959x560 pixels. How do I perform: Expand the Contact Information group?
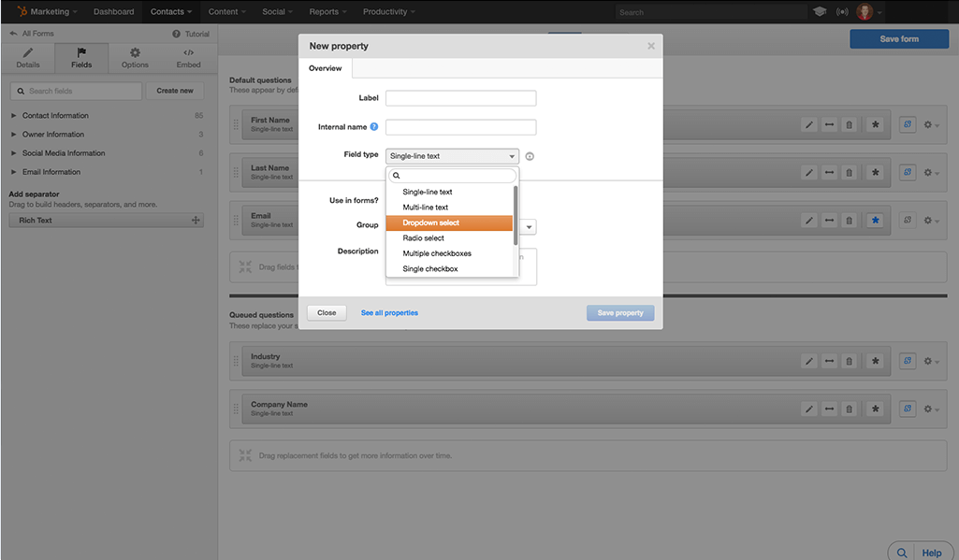[14, 116]
